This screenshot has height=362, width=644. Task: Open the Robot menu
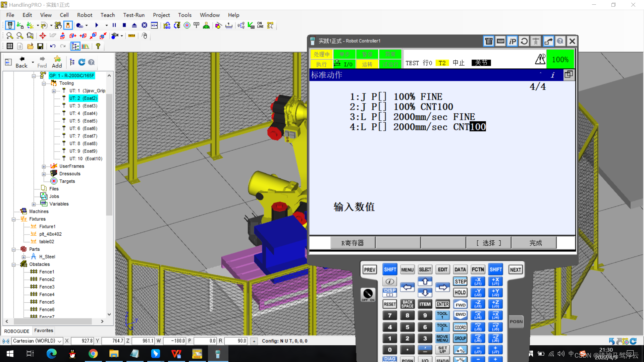(85, 15)
